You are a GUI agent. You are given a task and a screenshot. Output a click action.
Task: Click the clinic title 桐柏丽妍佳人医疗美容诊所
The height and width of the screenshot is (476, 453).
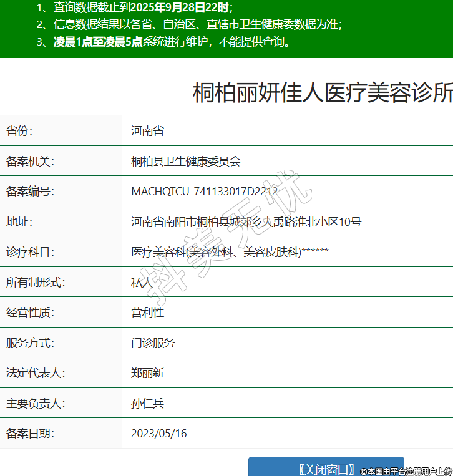pyautogui.click(x=322, y=93)
